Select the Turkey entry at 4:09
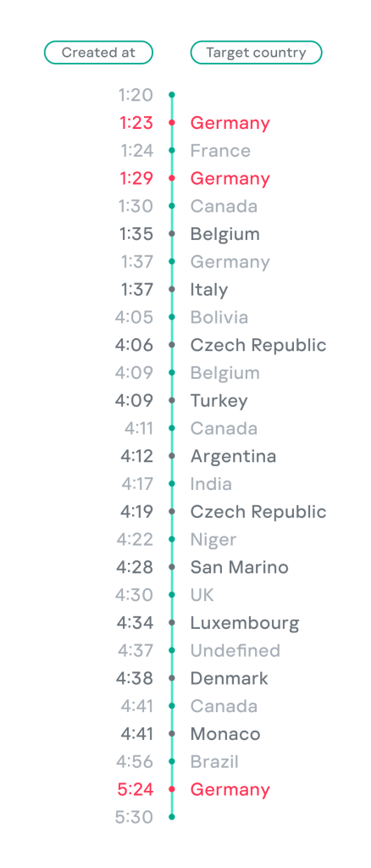371x868 pixels. pyautogui.click(x=219, y=401)
